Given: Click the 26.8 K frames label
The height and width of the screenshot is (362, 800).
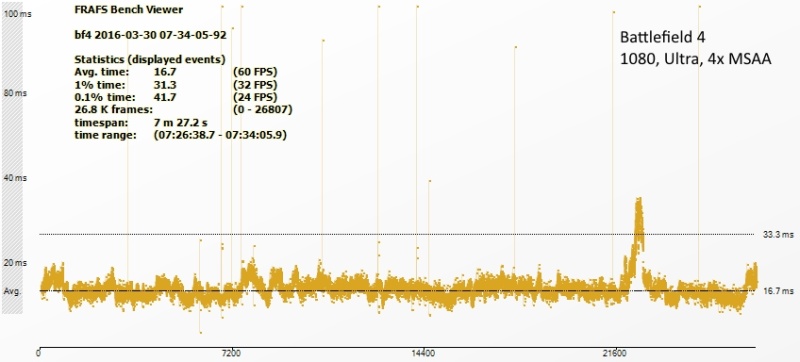Looking at the screenshot, I should tap(114, 110).
